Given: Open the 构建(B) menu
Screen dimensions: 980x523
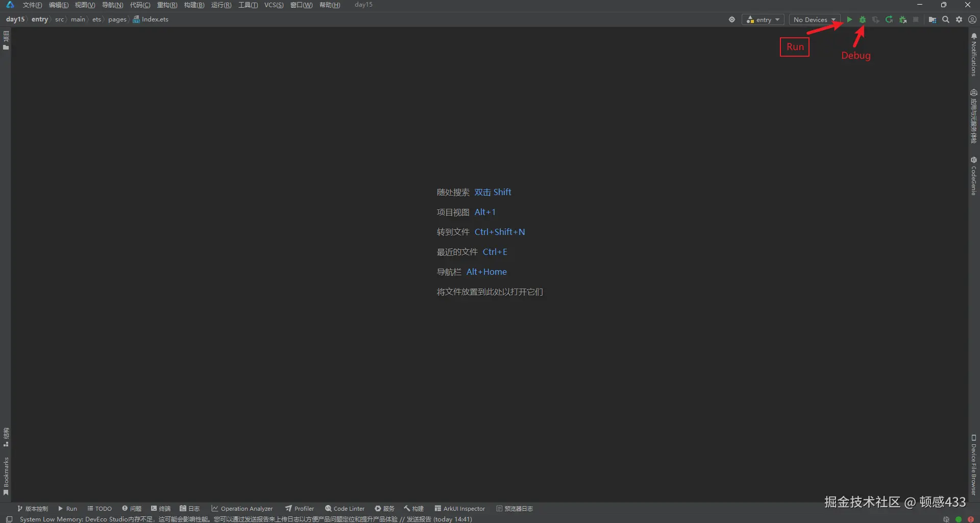Looking at the screenshot, I should 194,5.
